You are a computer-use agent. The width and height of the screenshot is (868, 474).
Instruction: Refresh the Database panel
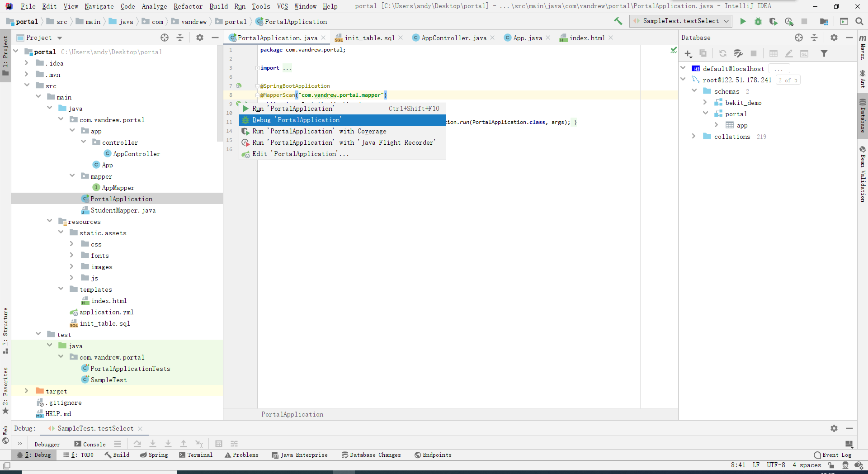[x=723, y=54]
